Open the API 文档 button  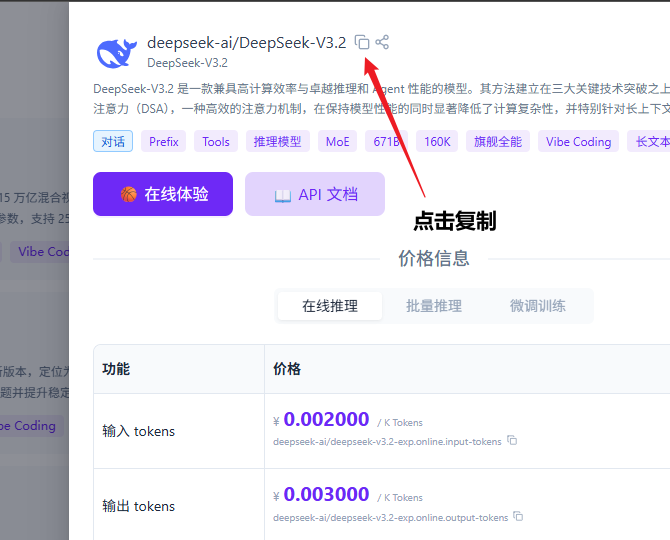(315, 194)
